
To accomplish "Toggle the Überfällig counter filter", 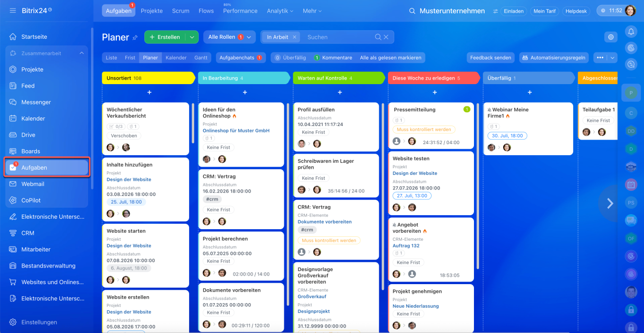I will point(290,57).
